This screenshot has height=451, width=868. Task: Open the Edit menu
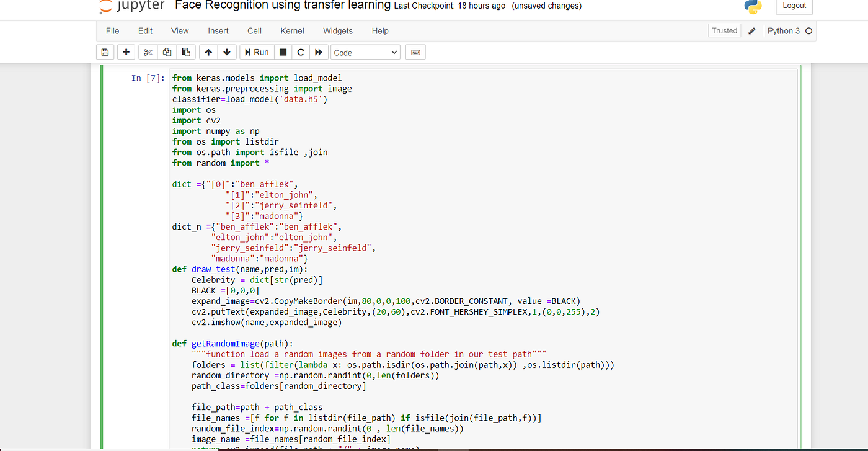[145, 31]
